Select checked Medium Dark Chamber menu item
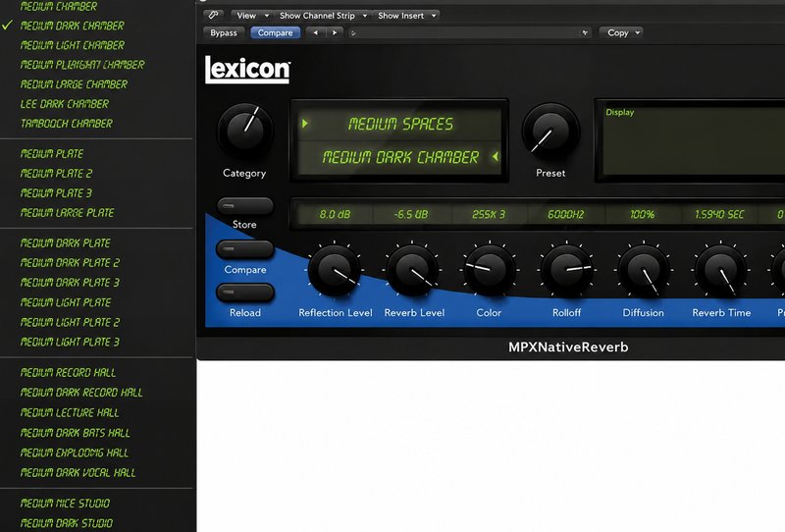 click(72, 26)
